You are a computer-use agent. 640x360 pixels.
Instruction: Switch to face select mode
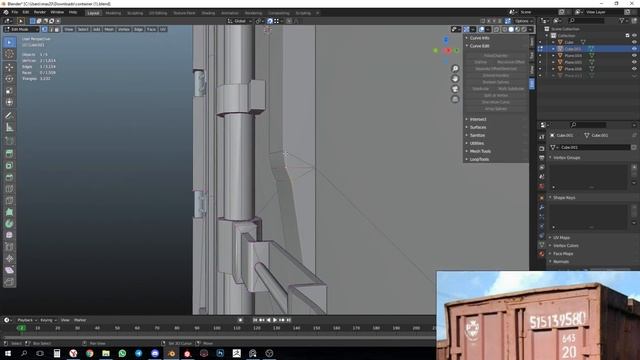click(57, 29)
